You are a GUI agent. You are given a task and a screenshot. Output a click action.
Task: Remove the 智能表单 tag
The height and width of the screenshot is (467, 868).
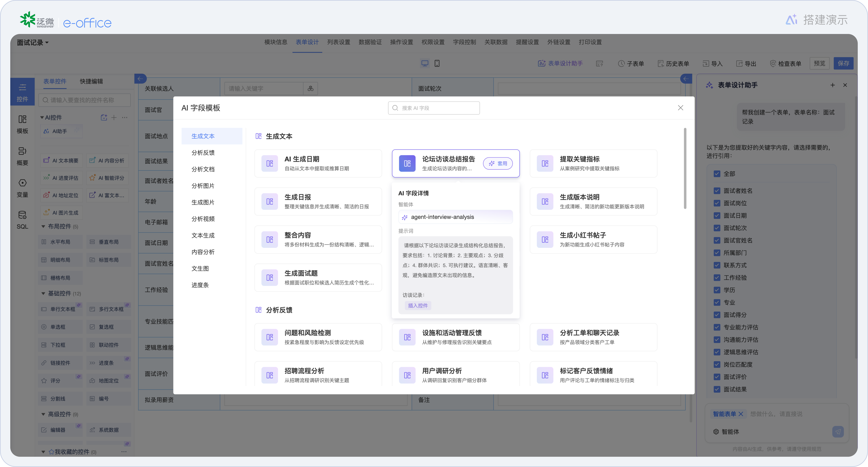click(741, 414)
